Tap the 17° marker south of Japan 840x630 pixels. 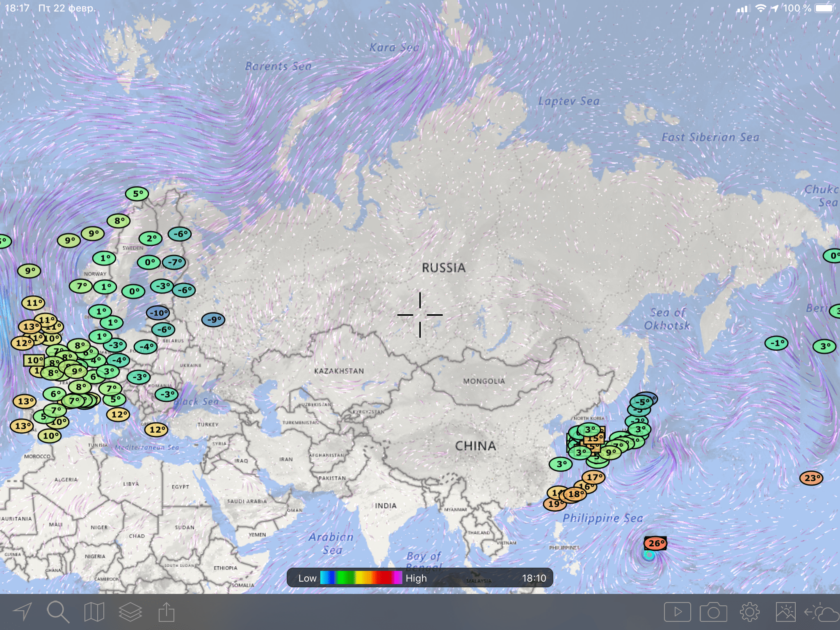pyautogui.click(x=594, y=477)
